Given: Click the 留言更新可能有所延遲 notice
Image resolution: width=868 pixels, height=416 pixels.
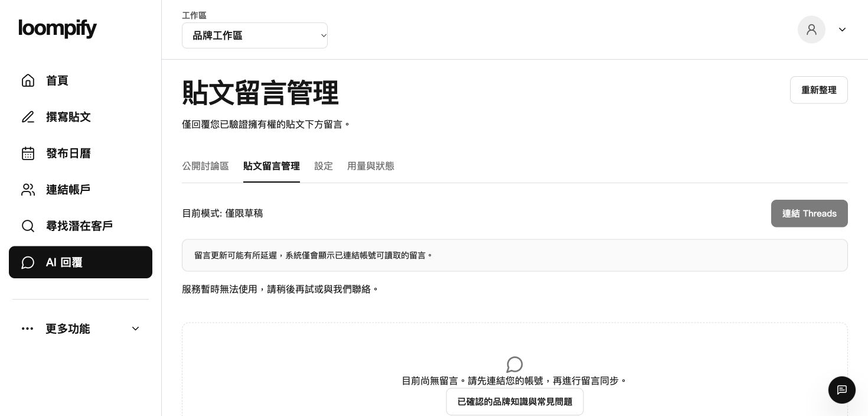Looking at the screenshot, I should [x=515, y=255].
